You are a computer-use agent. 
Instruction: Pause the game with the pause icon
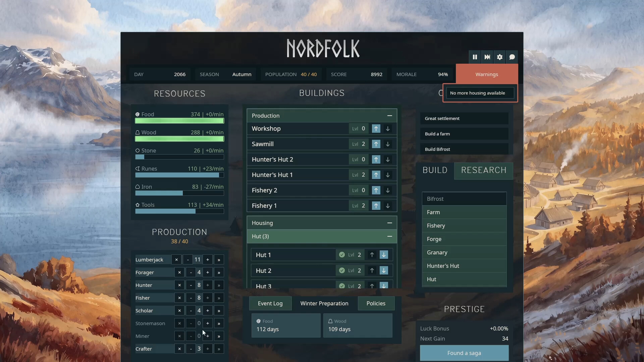[x=475, y=57]
